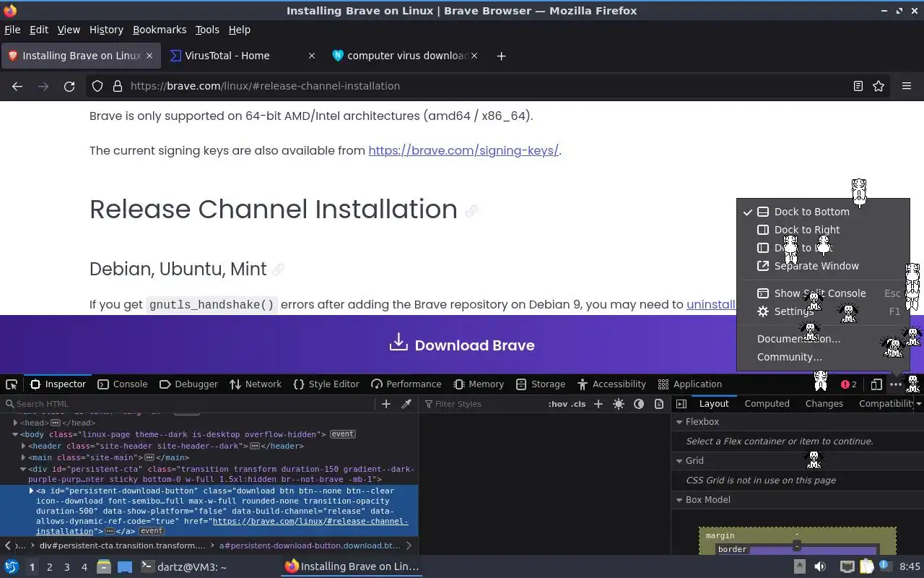924x578 pixels.
Task: Click the site security padlock icon
Action: point(118,86)
